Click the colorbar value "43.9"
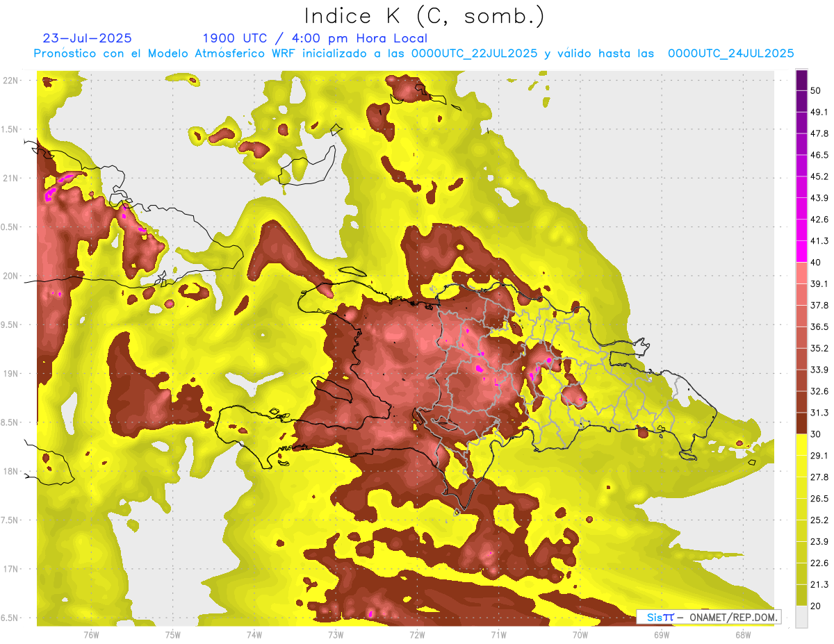The image size is (834, 644). tap(819, 198)
